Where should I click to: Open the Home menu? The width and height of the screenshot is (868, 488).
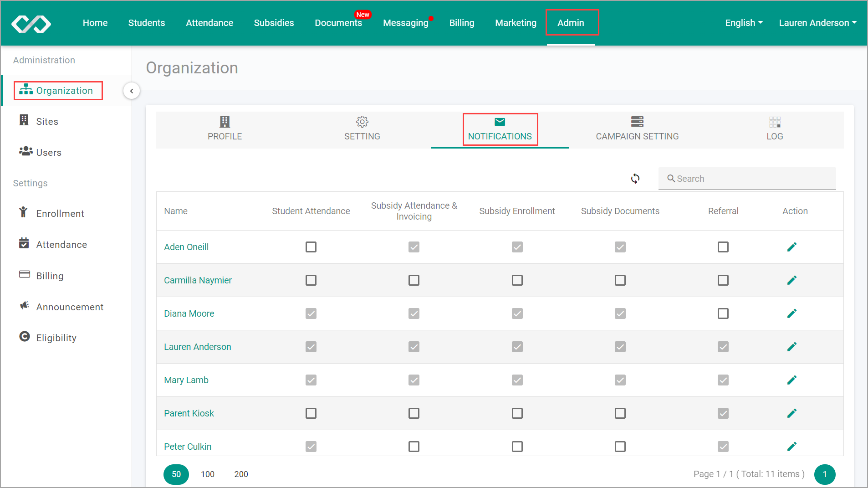tap(95, 23)
